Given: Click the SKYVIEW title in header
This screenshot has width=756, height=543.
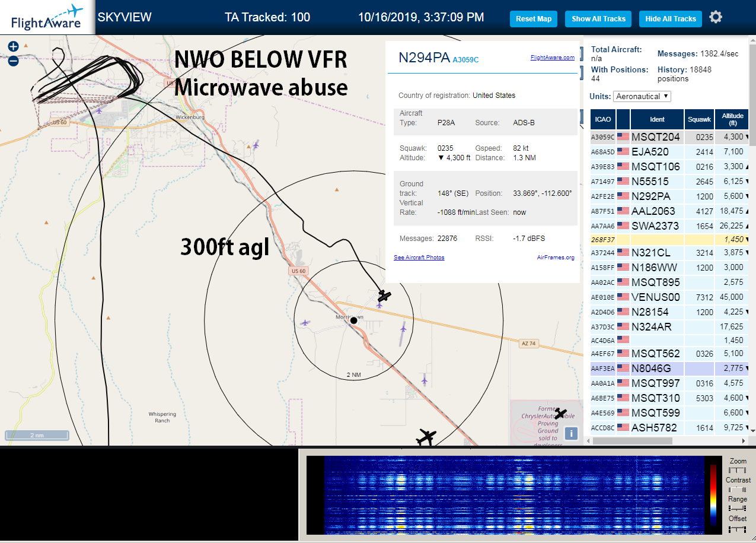Looking at the screenshot, I should click(125, 17).
